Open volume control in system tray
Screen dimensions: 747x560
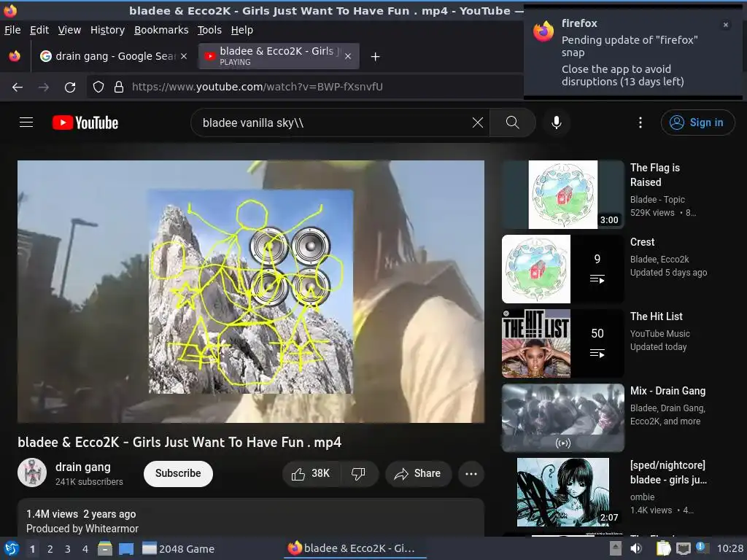click(x=636, y=548)
